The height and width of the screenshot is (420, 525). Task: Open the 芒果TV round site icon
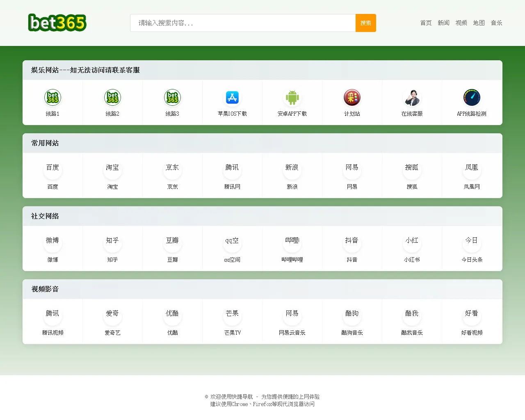click(x=232, y=316)
